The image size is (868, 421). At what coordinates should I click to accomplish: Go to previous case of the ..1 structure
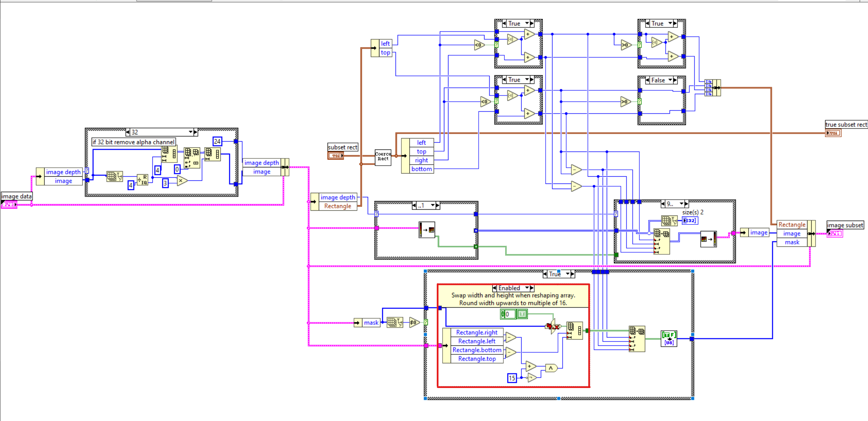414,206
